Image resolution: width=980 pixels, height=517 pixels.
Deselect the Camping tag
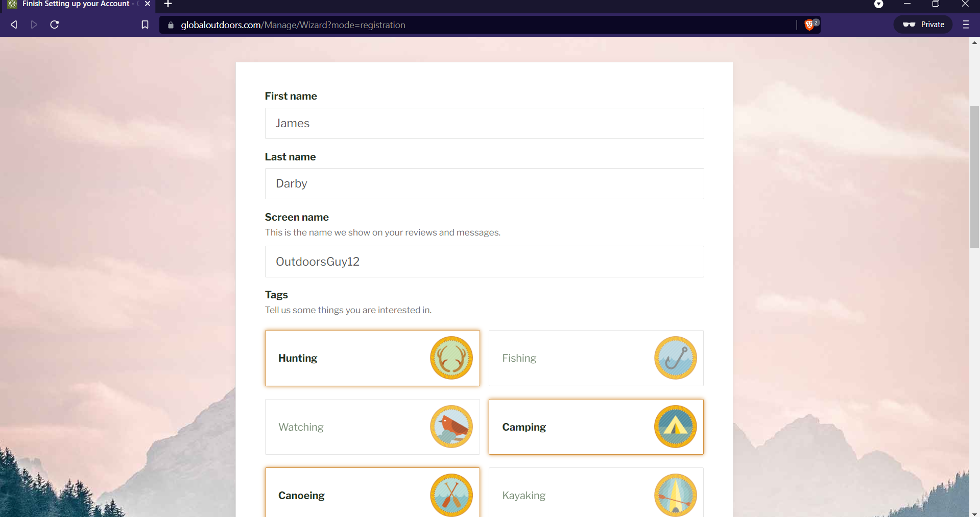click(596, 427)
